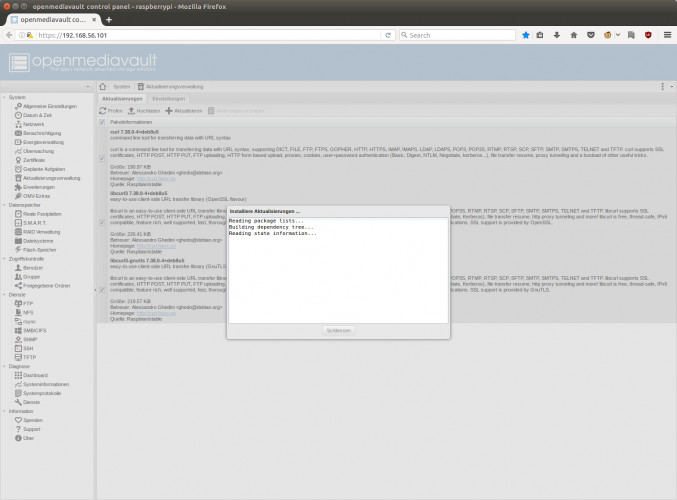Open TFTP service settings
This screenshot has height=500, width=677.
[x=25, y=358]
